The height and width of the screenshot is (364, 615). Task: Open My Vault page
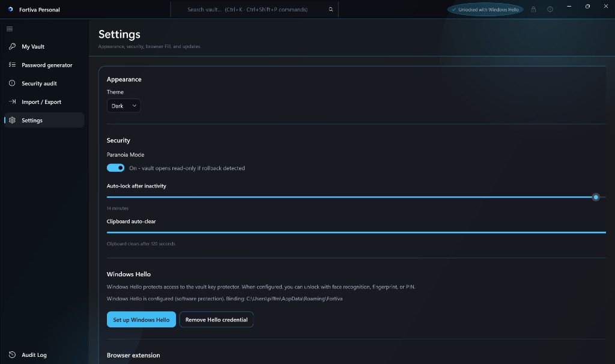pyautogui.click(x=44, y=46)
